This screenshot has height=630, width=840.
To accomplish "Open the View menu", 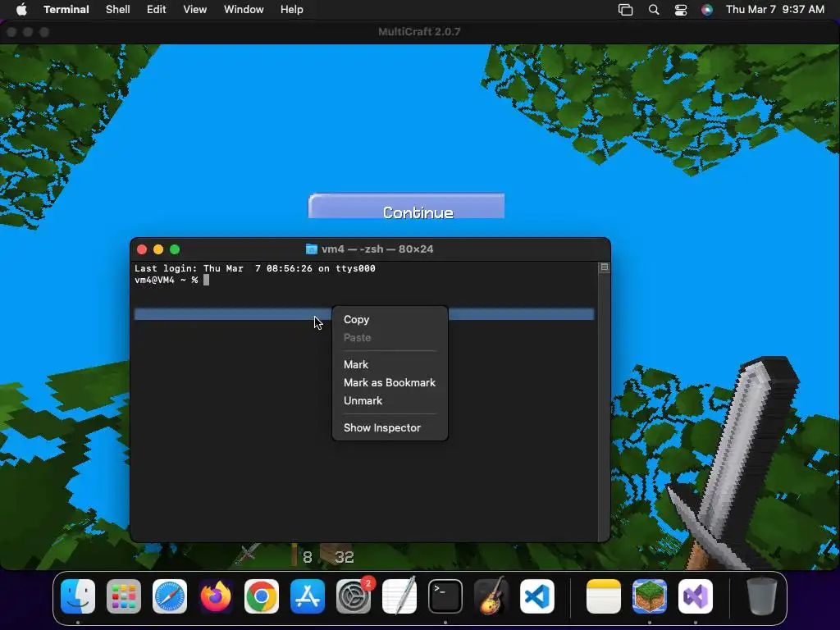I will point(195,10).
